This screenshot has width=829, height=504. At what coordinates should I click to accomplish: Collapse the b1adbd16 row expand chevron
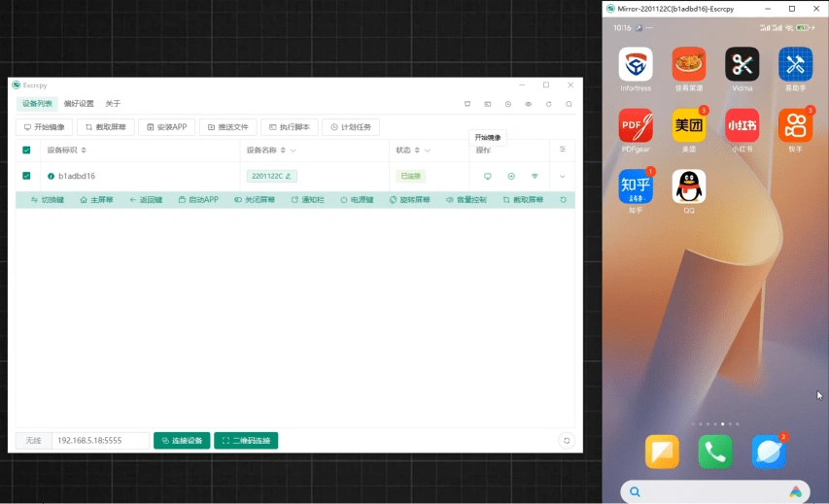coord(562,176)
